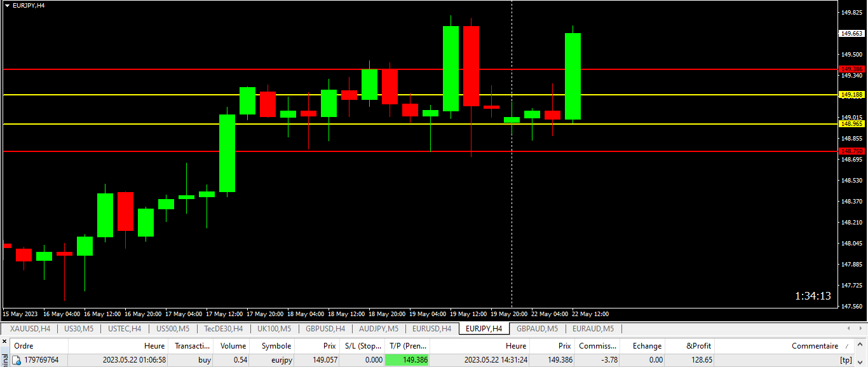This screenshot has height=367, width=868.
Task: Click the buy order icon for order 179769764
Action: click(x=17, y=360)
